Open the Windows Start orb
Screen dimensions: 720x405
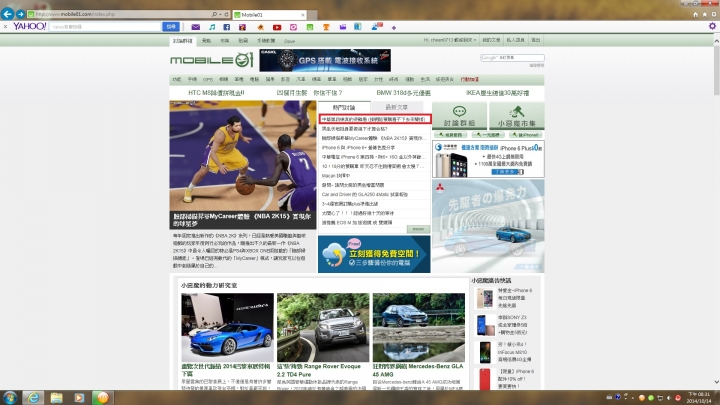tap(10, 397)
